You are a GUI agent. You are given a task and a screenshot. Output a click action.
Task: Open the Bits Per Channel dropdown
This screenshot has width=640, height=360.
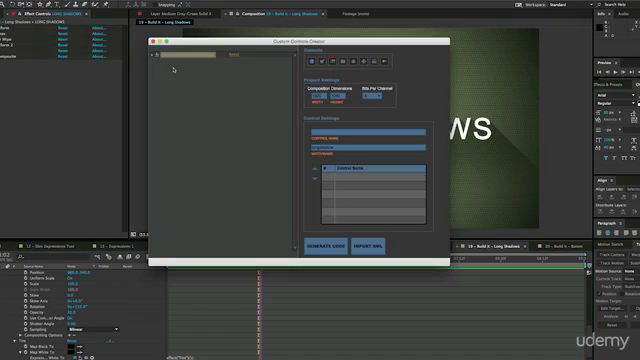click(x=372, y=96)
